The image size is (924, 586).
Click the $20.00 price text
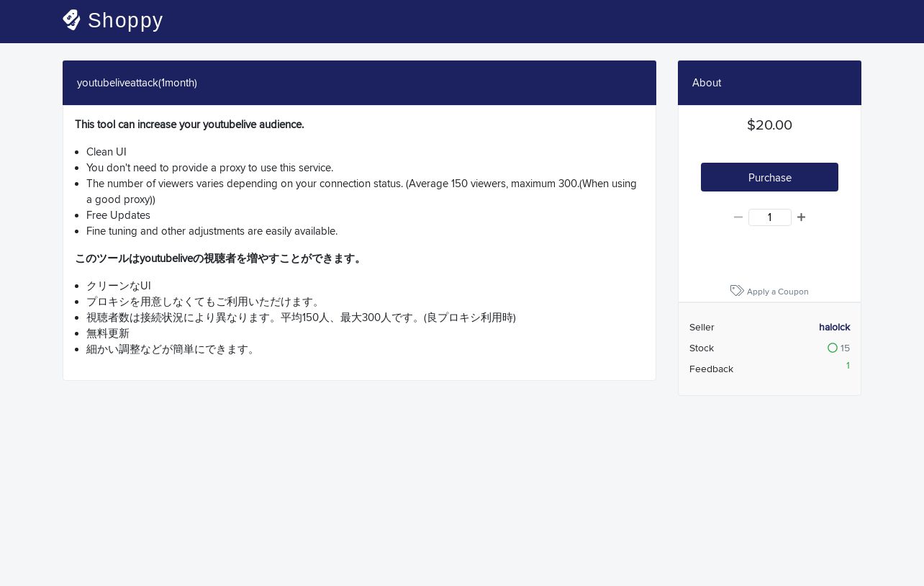tap(769, 125)
